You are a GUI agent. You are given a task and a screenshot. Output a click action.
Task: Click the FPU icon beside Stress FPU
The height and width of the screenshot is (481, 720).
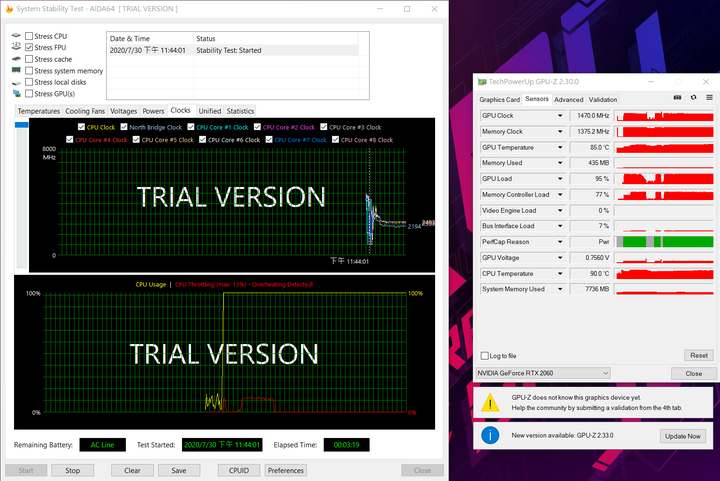click(x=17, y=47)
